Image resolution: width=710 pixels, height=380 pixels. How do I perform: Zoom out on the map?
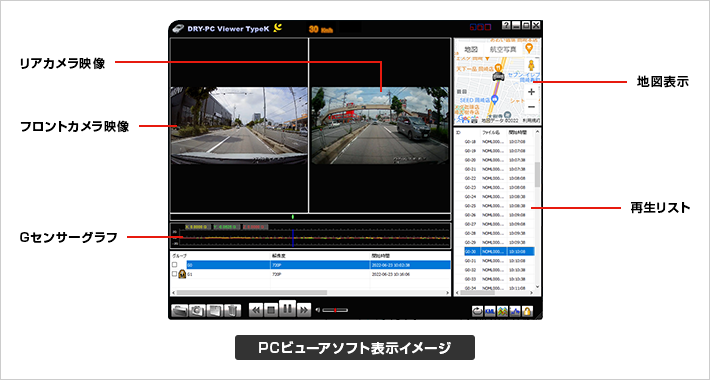[x=532, y=107]
